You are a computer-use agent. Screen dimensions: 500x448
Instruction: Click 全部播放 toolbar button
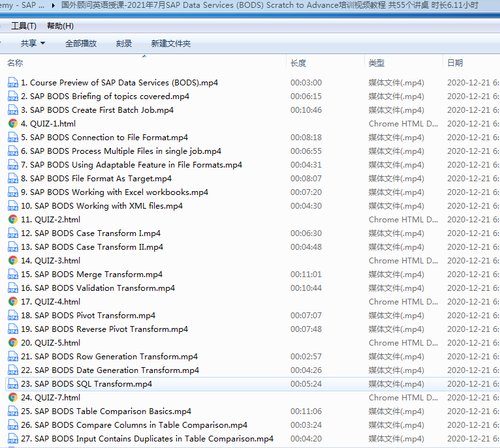(x=81, y=43)
